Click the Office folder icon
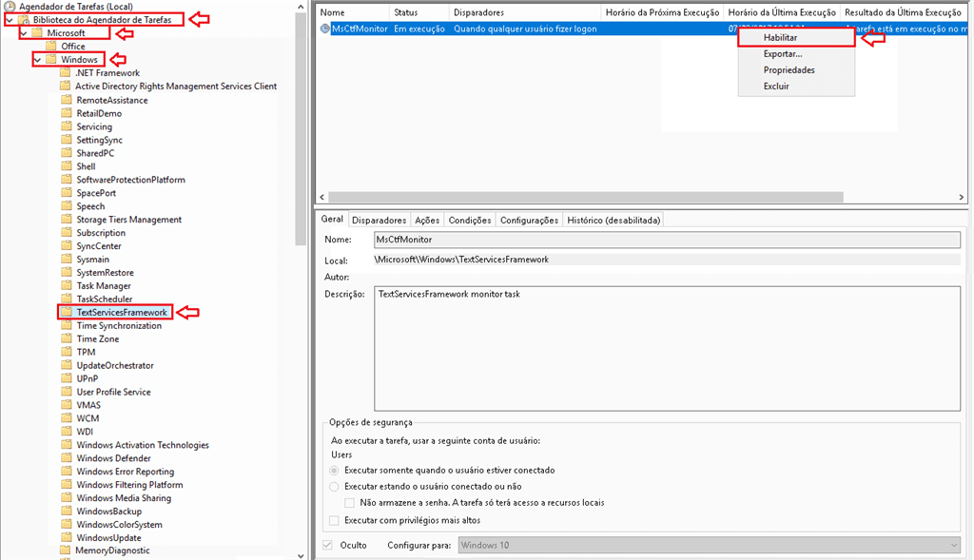The image size is (974, 560). (52, 47)
